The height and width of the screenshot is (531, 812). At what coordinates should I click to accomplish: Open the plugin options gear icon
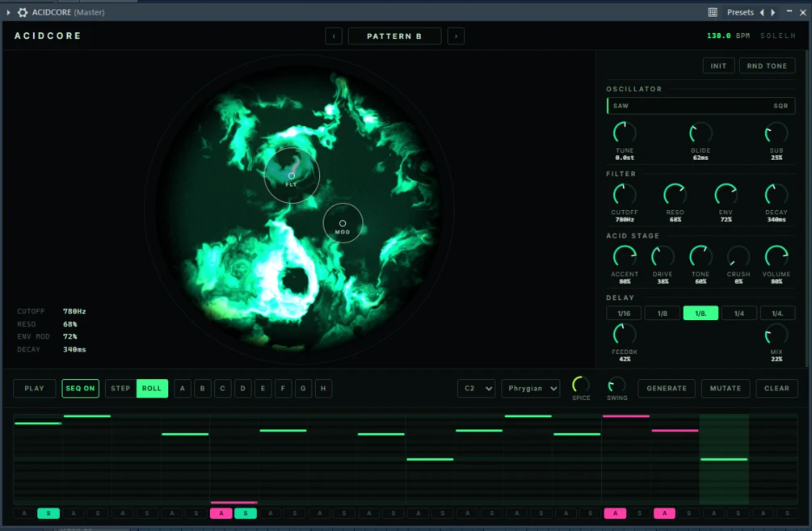point(23,12)
